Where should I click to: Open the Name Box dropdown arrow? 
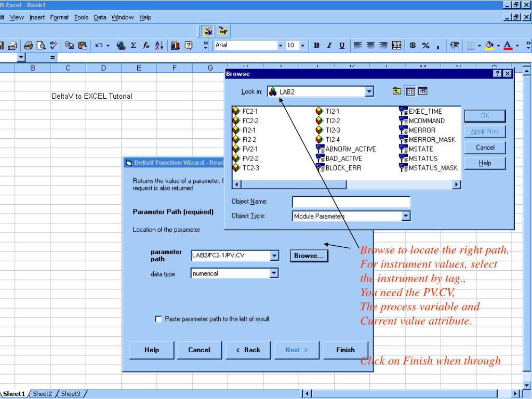[x=21, y=57]
